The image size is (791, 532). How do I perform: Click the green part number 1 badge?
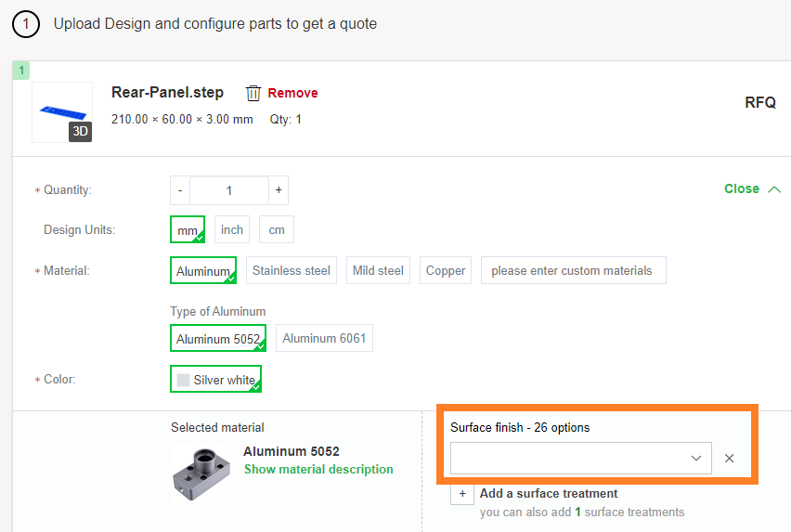pos(21,71)
